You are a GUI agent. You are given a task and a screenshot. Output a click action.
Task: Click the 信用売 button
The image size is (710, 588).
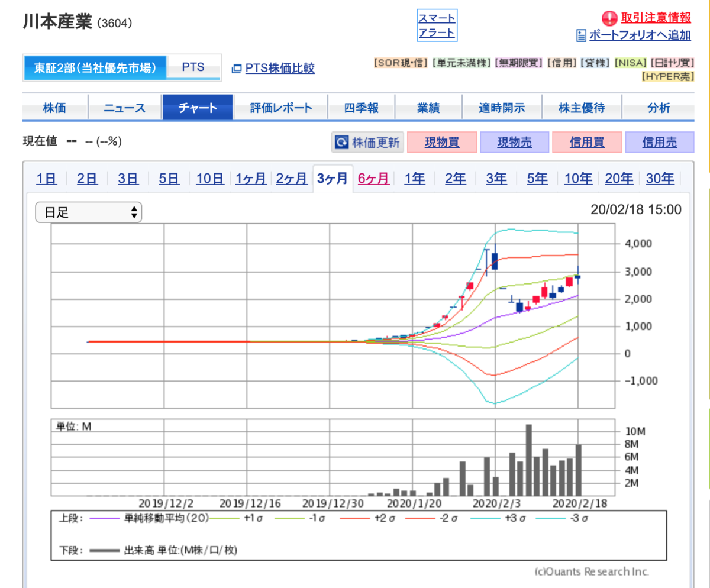point(659,143)
